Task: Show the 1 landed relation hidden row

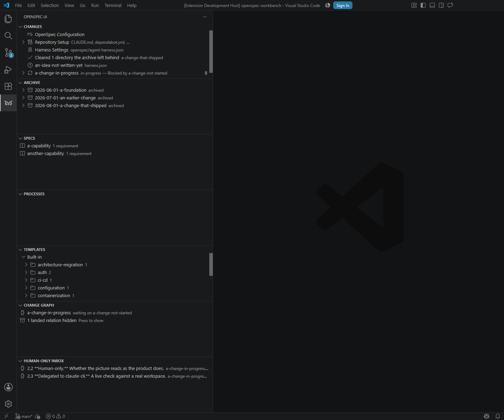Action: (x=115, y=321)
